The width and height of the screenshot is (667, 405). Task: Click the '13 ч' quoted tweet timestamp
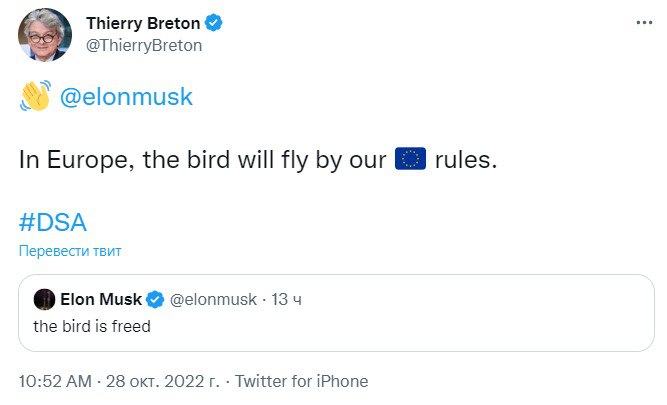click(288, 299)
